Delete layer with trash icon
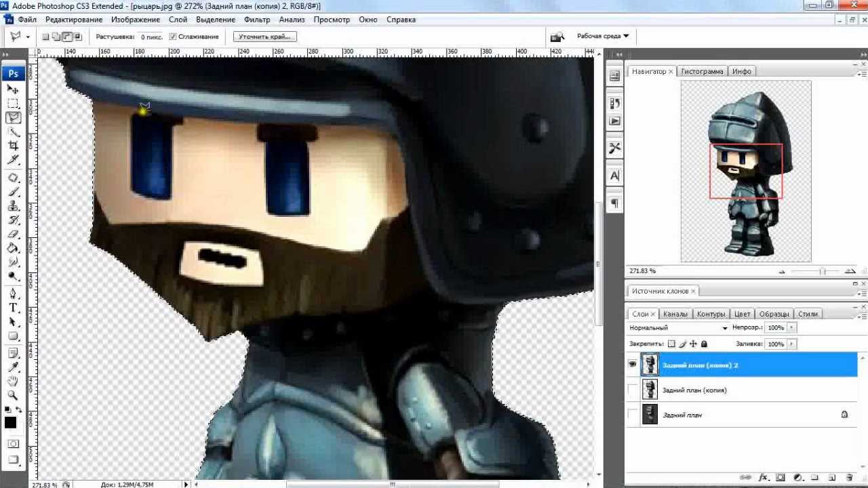The width and height of the screenshot is (868, 488). tap(849, 478)
